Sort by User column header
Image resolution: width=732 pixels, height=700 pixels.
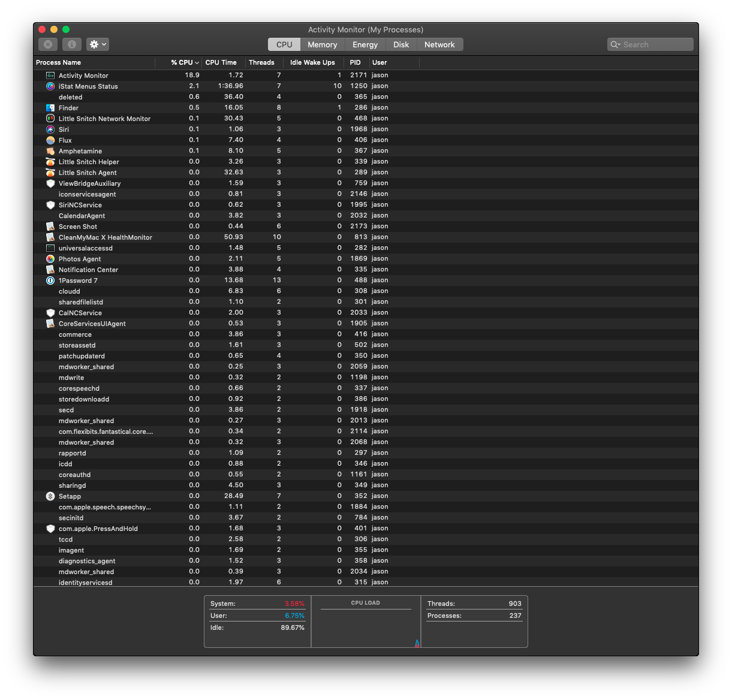pyautogui.click(x=394, y=62)
